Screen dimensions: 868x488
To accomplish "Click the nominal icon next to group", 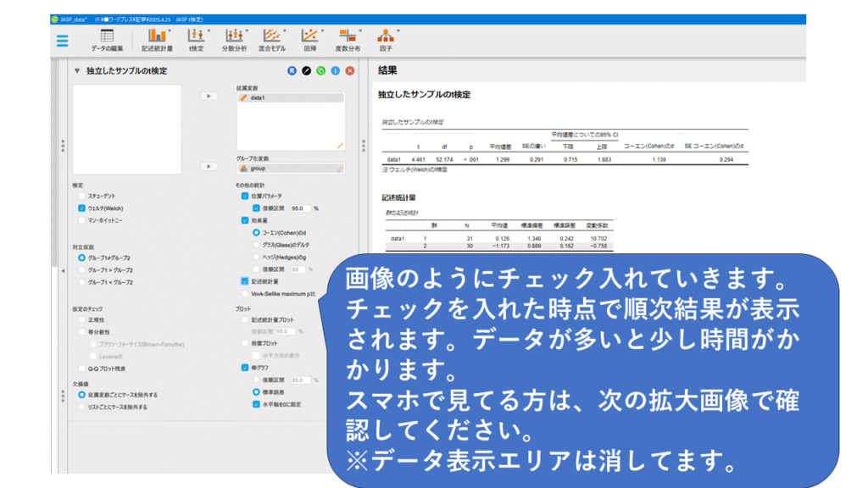I will (243, 169).
